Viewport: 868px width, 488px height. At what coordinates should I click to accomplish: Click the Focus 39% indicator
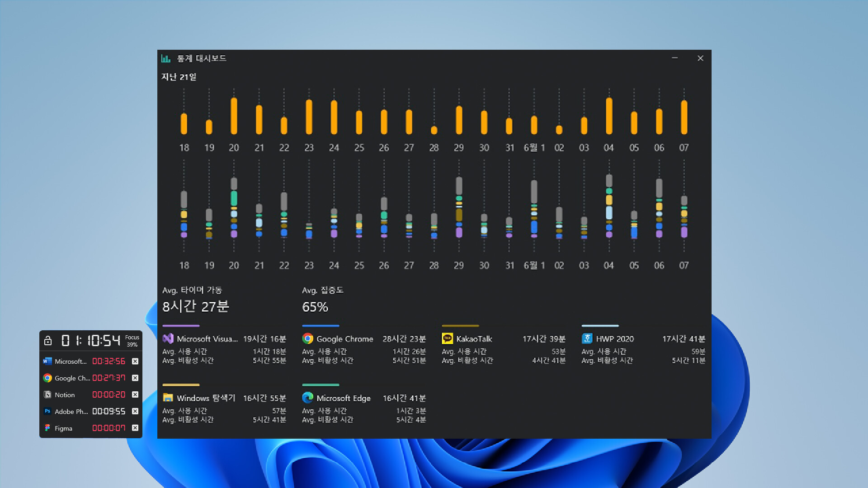coord(132,341)
